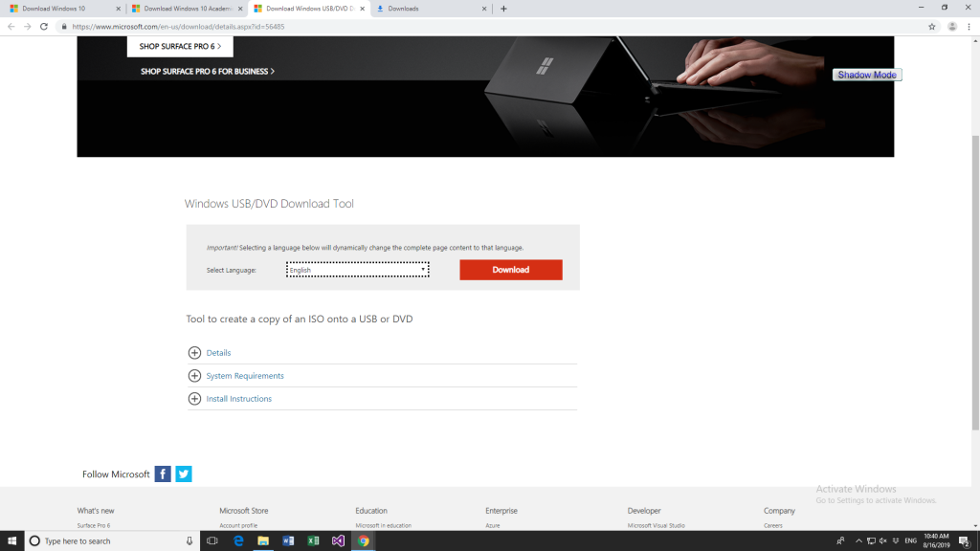This screenshot has width=980, height=551.
Task: Switch to the Downloads tab
Action: [431, 9]
